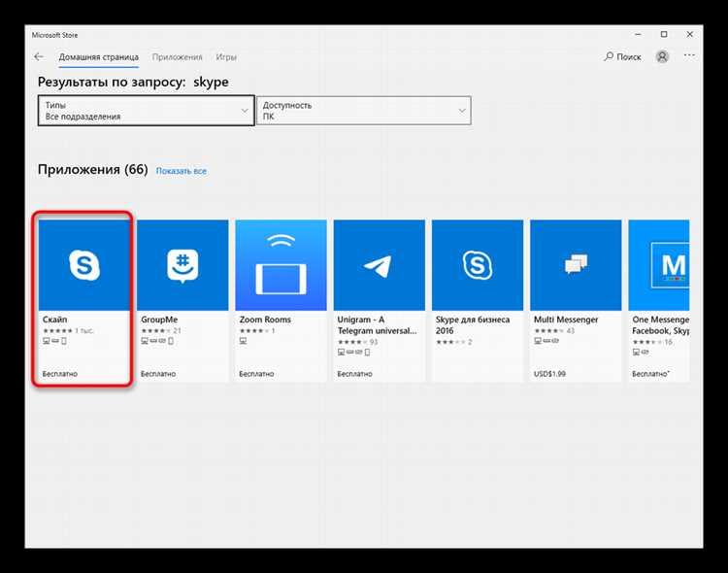Click the Скайп app name text
The image size is (728, 573).
[54, 320]
